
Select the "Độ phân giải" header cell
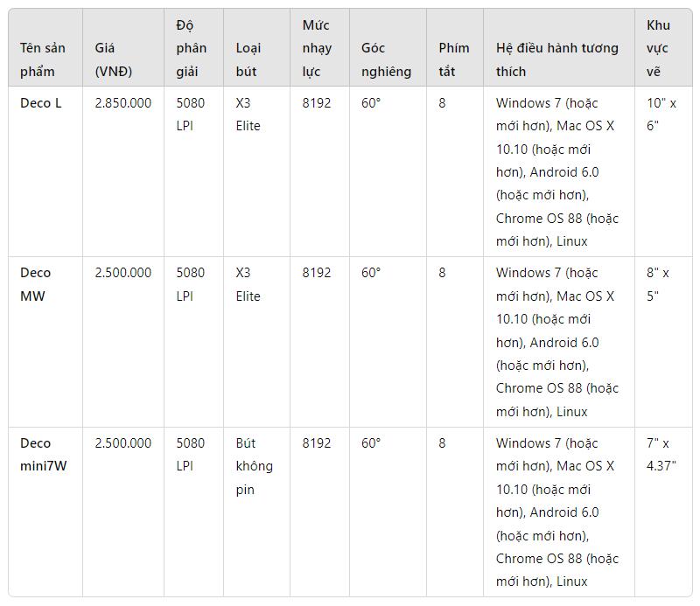click(191, 48)
